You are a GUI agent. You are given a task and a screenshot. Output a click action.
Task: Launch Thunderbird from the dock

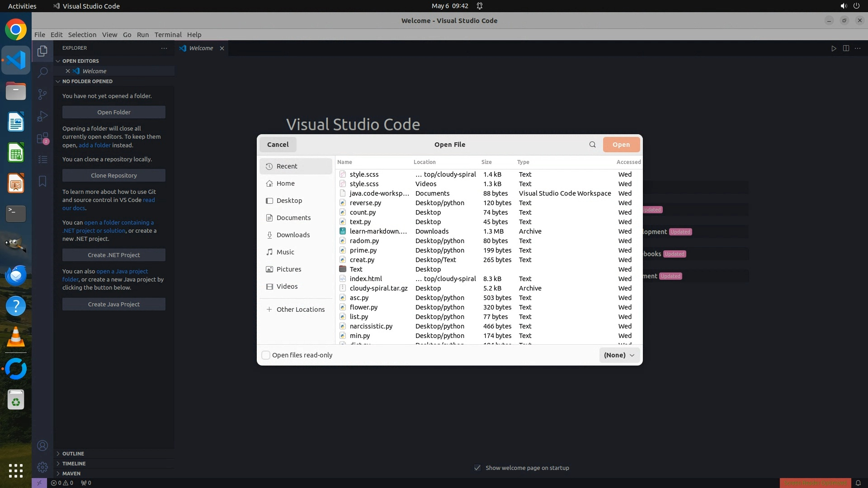16,275
